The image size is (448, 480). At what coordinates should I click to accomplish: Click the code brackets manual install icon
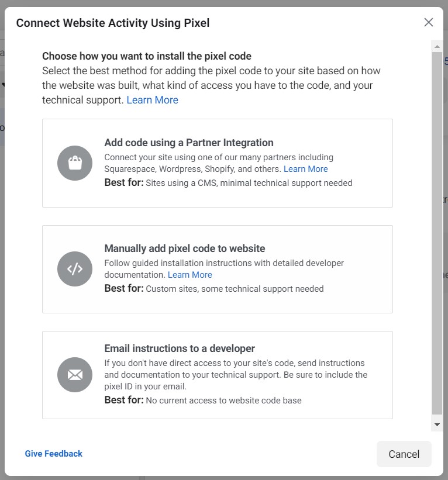coord(75,269)
